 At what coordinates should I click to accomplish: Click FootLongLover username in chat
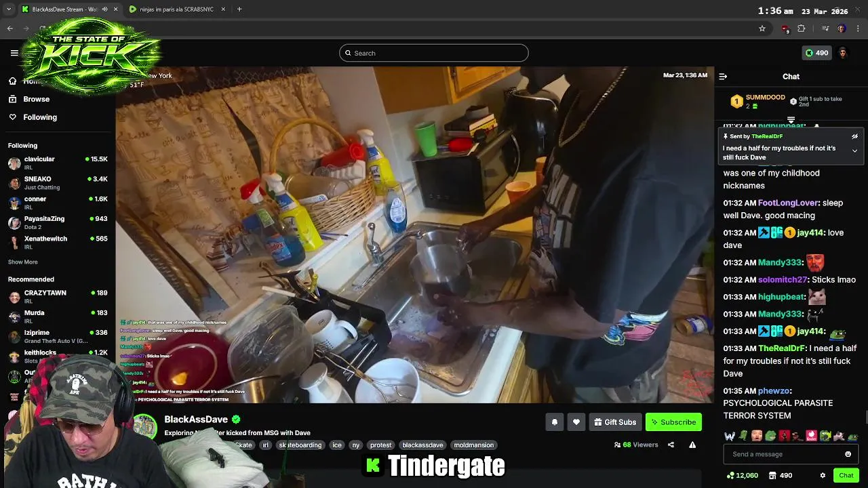click(788, 203)
